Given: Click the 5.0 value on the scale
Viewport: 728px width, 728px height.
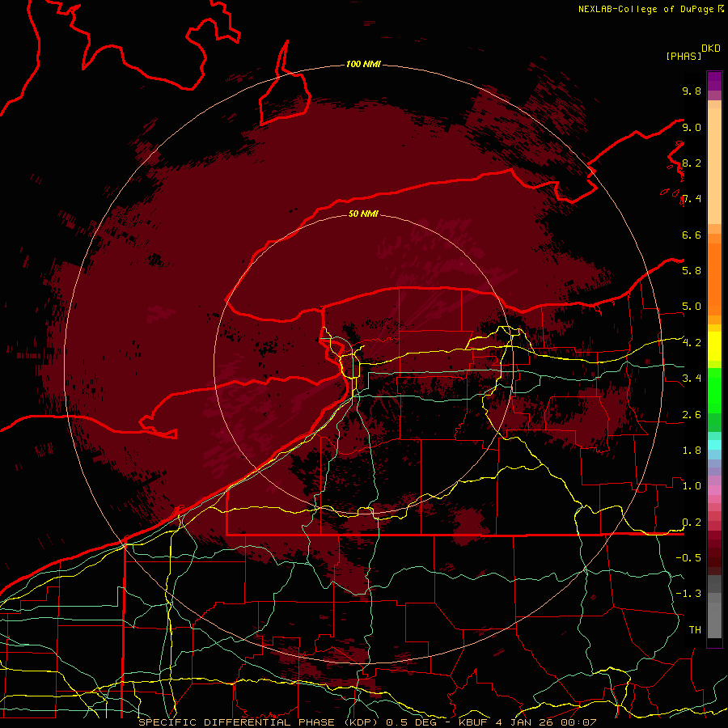Looking at the screenshot, I should pyautogui.click(x=692, y=307).
